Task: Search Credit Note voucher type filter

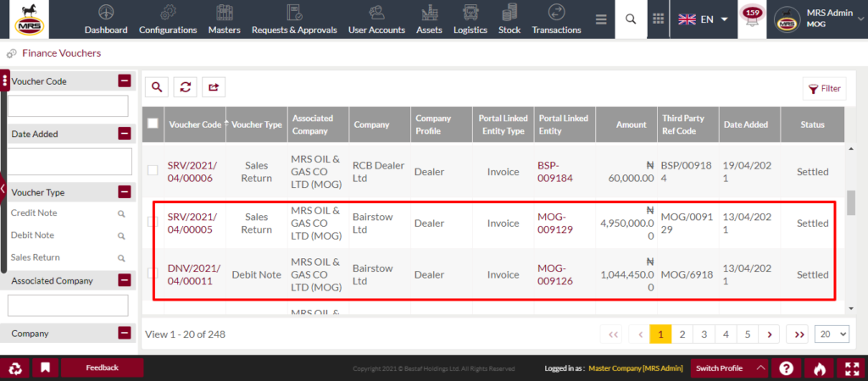Action: [x=121, y=213]
